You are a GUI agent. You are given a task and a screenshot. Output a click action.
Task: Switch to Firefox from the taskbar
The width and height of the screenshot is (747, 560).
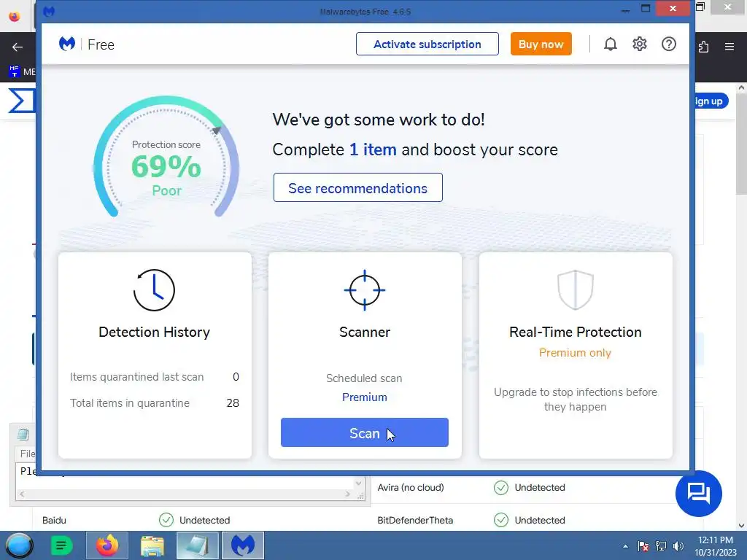pyautogui.click(x=107, y=545)
